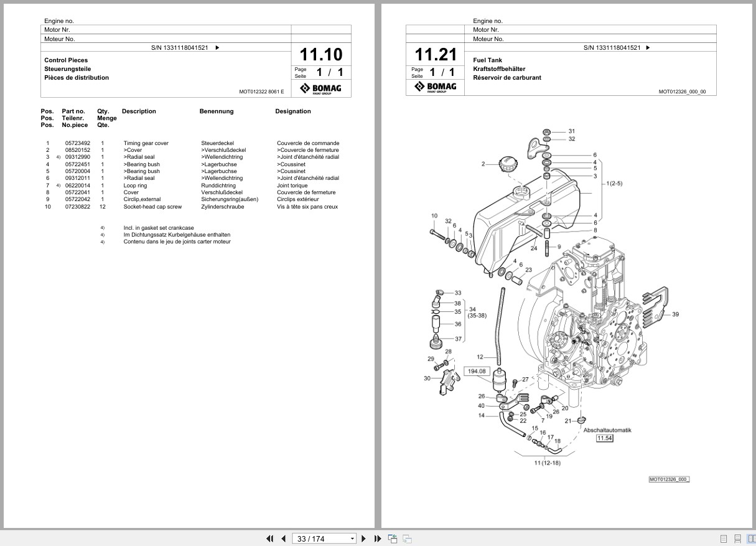Click 'Steuerungsteile' title
756x546 pixels.
(x=68, y=69)
